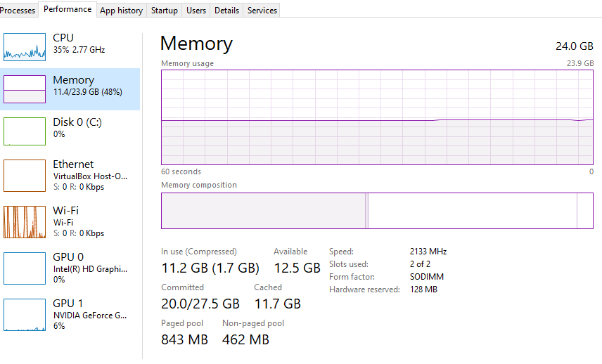602x364 pixels.
Task: Click the Performance tab
Action: tap(68, 9)
